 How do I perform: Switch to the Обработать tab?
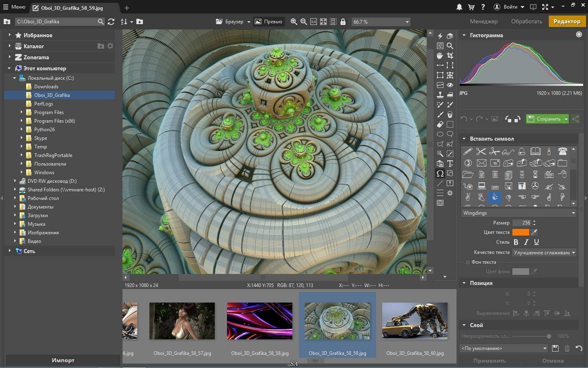click(x=527, y=21)
